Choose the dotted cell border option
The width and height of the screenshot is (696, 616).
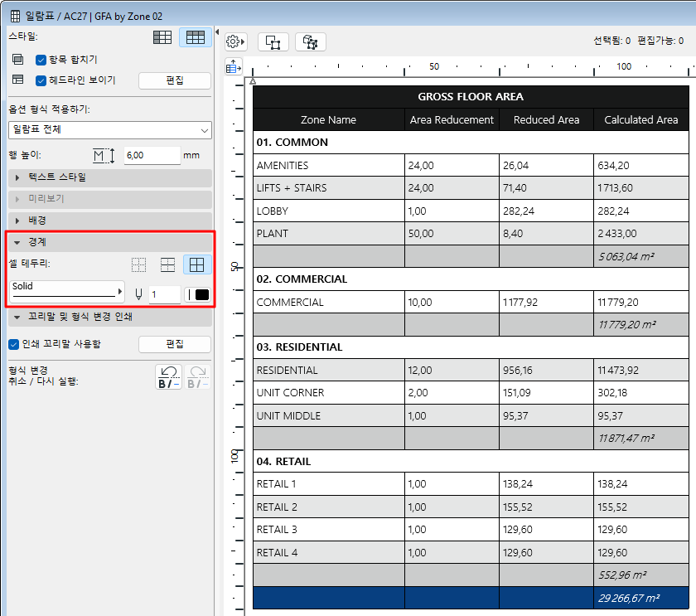pos(138,264)
